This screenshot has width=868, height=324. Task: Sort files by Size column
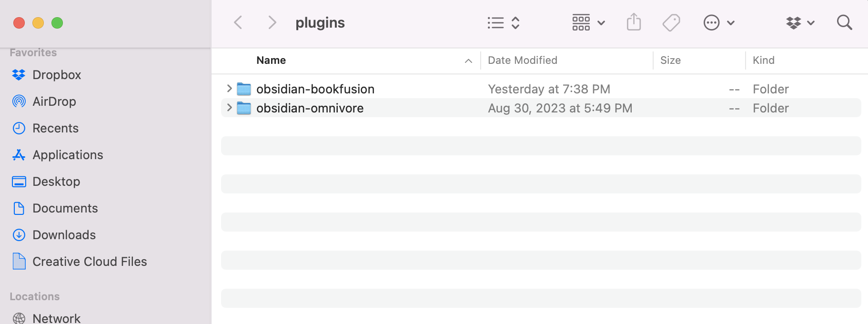coord(670,60)
